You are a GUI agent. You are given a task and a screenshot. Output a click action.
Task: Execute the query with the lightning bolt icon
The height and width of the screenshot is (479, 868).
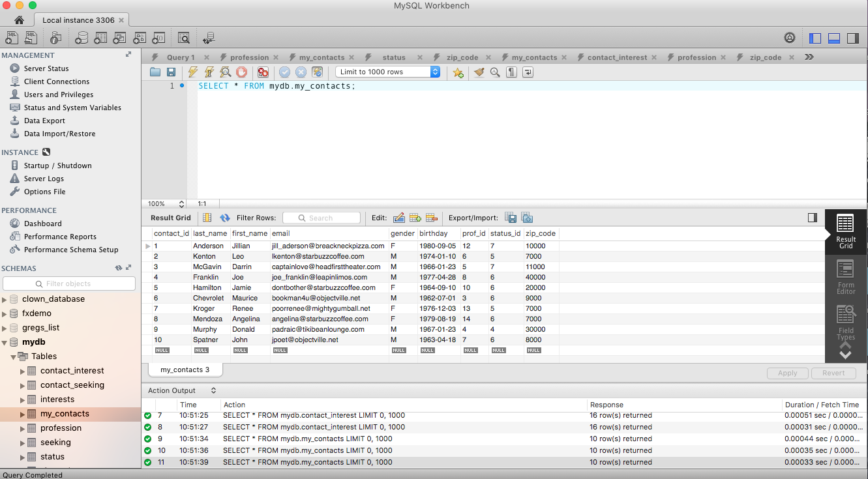(x=192, y=72)
